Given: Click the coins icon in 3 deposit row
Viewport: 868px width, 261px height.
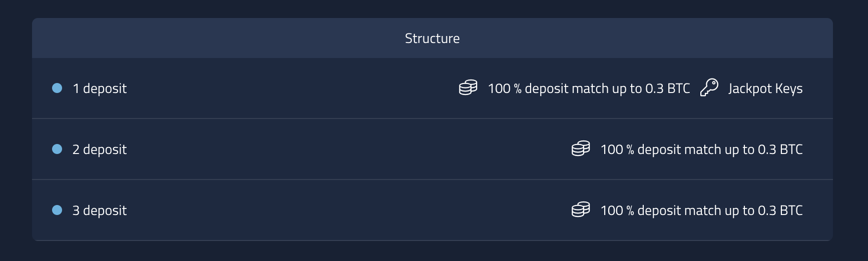Looking at the screenshot, I should coord(581,209).
